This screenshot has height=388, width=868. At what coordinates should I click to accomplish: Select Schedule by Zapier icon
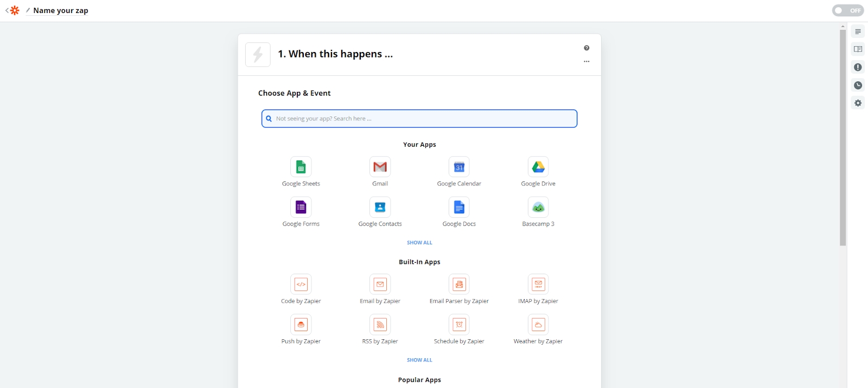459,325
